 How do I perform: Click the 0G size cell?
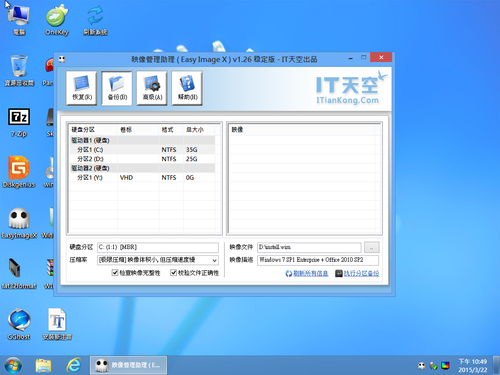point(190,178)
